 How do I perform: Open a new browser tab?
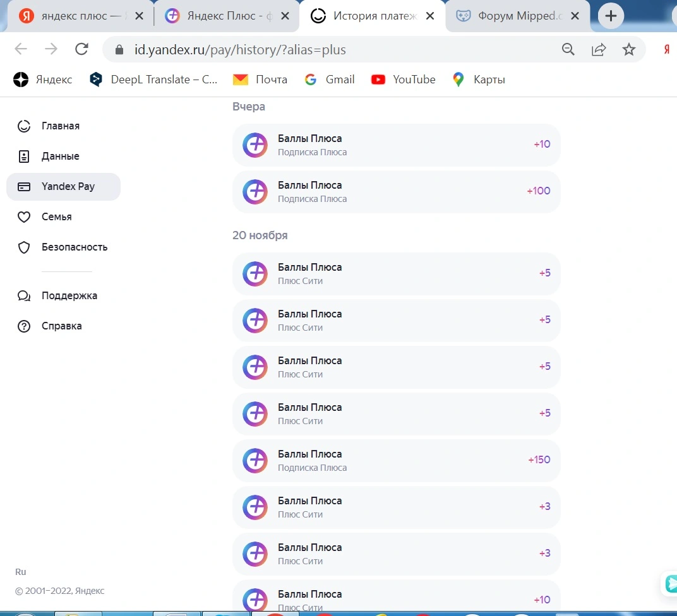pos(611,16)
